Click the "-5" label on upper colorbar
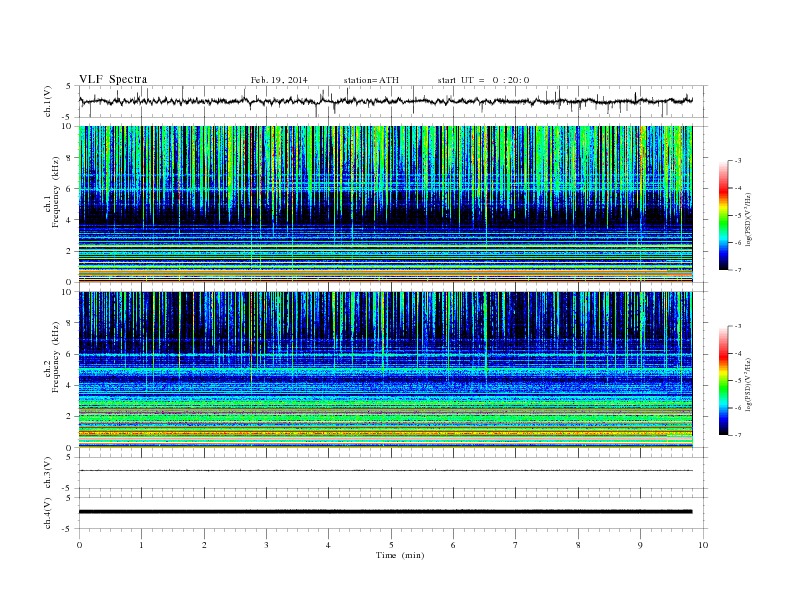Image resolution: width=792 pixels, height=612 pixels. coord(738,216)
